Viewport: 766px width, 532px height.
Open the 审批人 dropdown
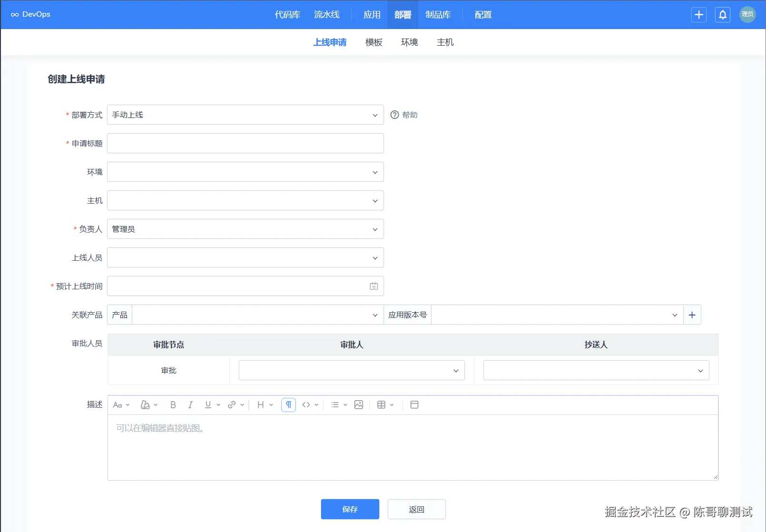pos(352,370)
